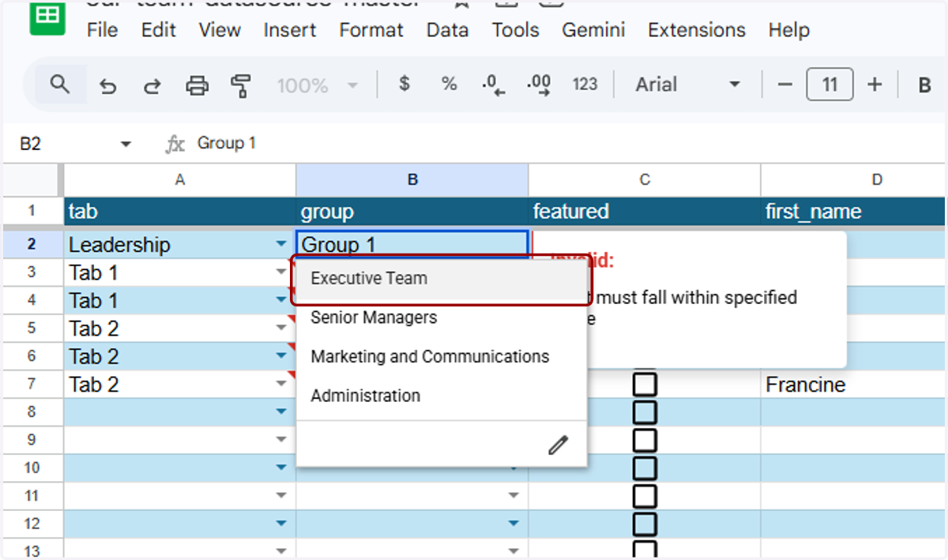The image size is (948, 560).
Task: Select cell B2 containing Group 1
Action: (412, 244)
